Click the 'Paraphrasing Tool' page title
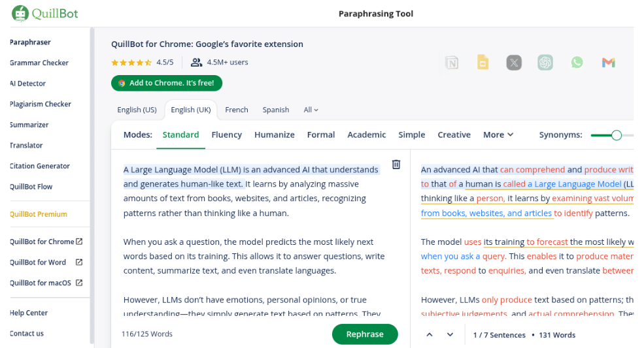The image size is (644, 348). pos(376,14)
